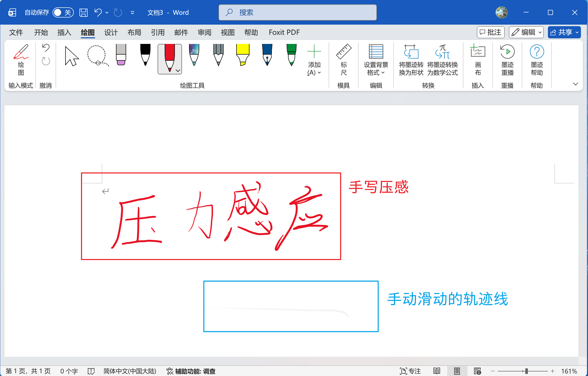Click the zoom slider handle
The image size is (588, 376).
526,371
